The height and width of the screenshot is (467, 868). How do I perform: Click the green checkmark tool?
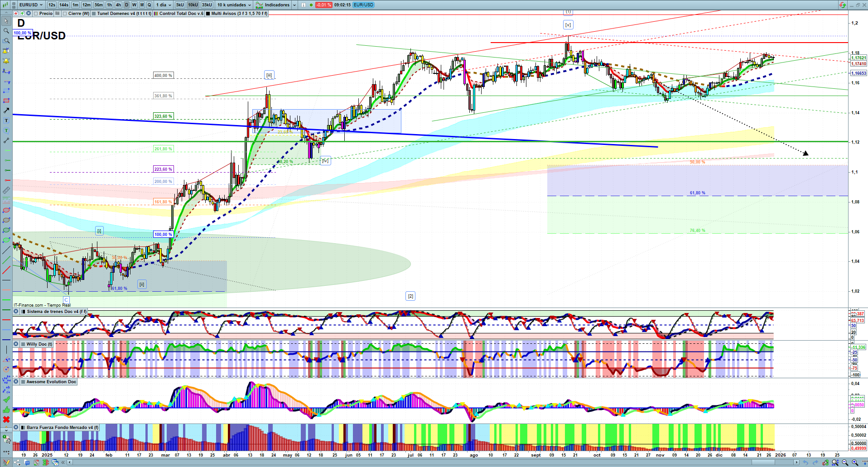(6, 400)
